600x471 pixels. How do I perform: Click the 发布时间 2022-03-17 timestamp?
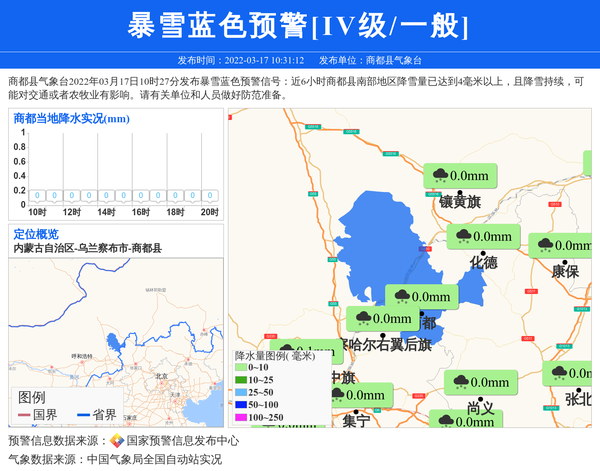pos(241,60)
